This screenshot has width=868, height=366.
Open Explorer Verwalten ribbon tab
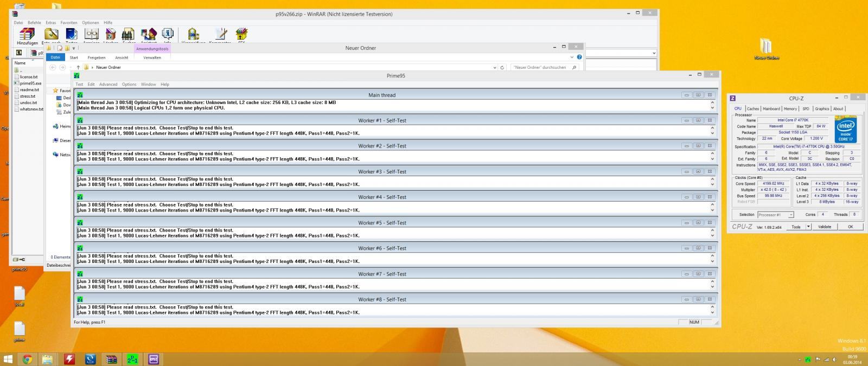(152, 57)
